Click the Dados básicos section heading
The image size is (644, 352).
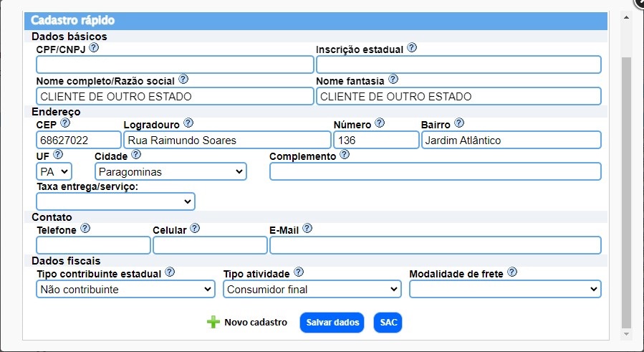[x=69, y=36]
